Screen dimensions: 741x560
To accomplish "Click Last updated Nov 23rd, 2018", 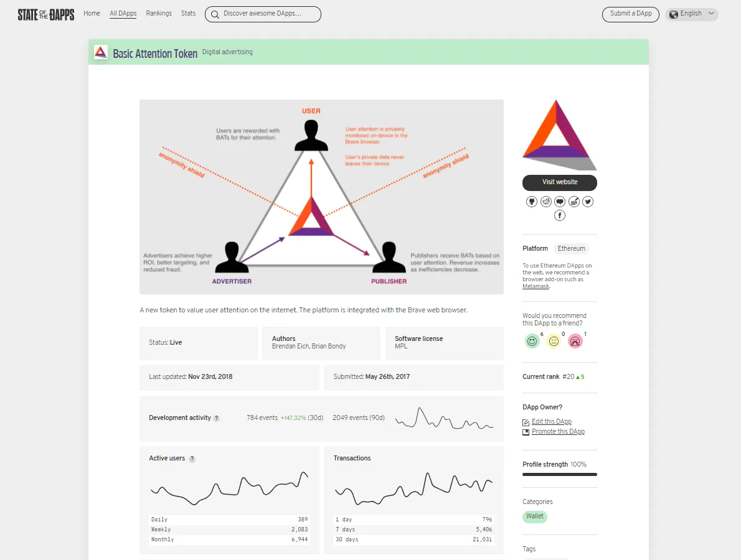I will pos(191,377).
